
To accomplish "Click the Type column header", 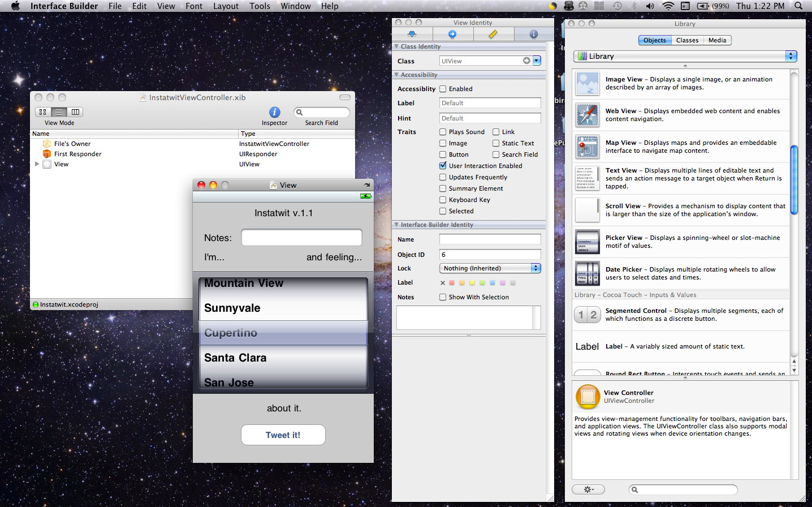I will point(296,134).
